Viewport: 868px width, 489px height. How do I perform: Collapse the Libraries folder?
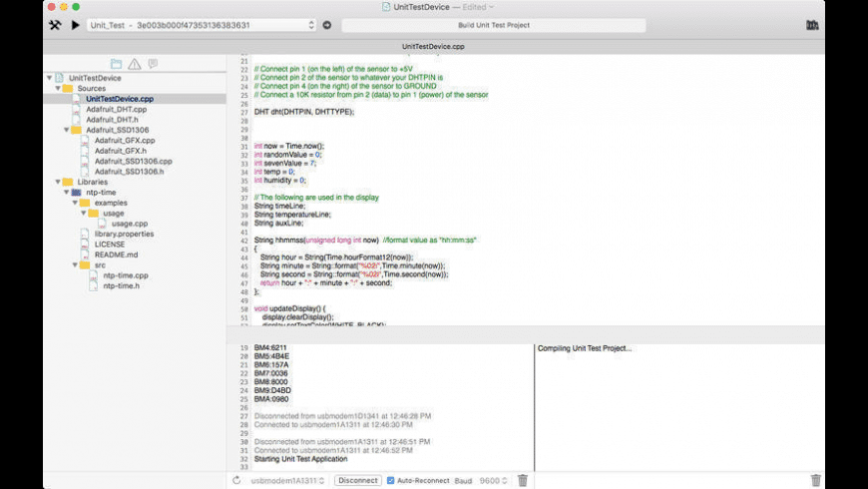coord(58,182)
